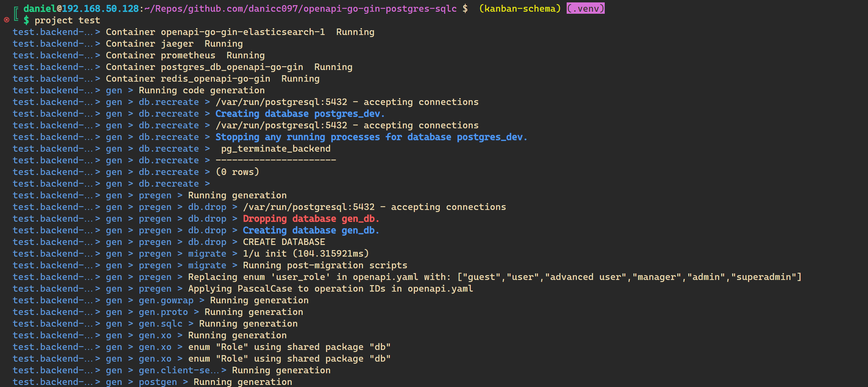
Task: Click the red 'Dropping database gen_db.' message
Action: click(311, 219)
